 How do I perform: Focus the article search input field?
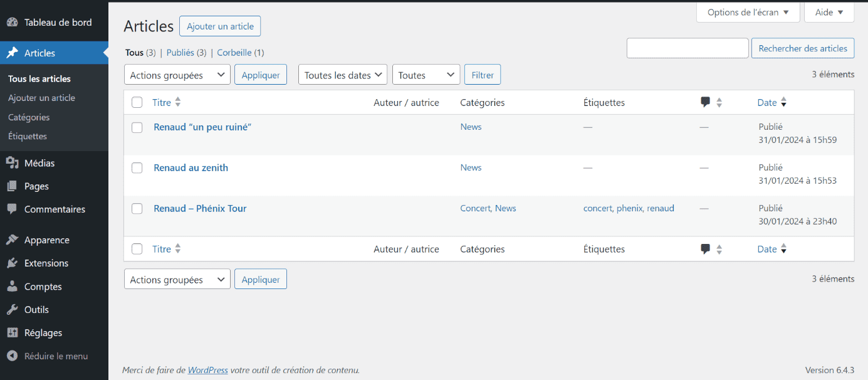pos(688,48)
